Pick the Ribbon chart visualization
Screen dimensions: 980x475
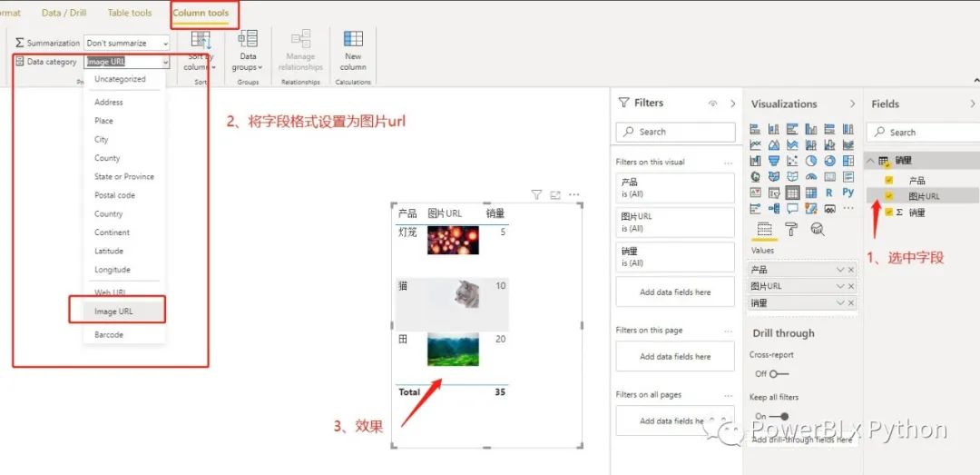click(848, 144)
